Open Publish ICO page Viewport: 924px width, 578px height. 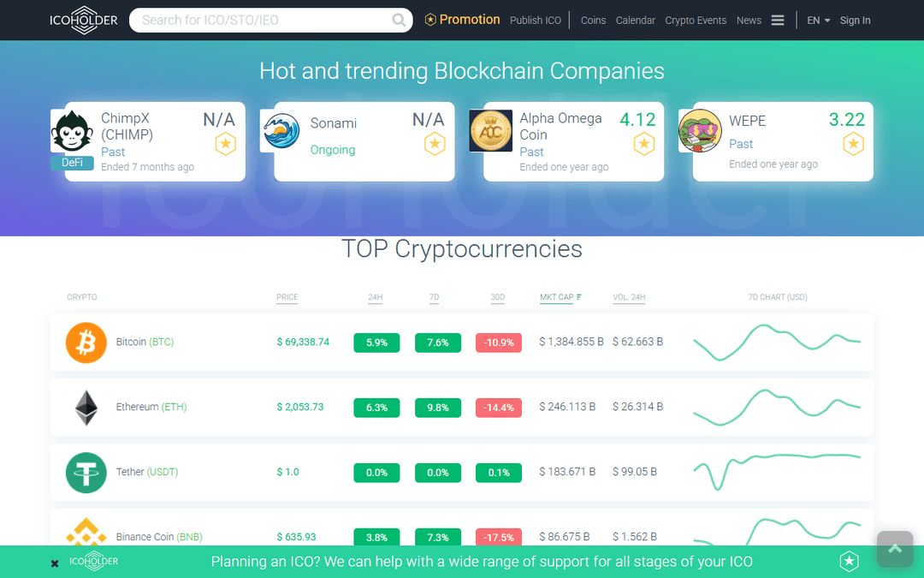click(x=536, y=20)
